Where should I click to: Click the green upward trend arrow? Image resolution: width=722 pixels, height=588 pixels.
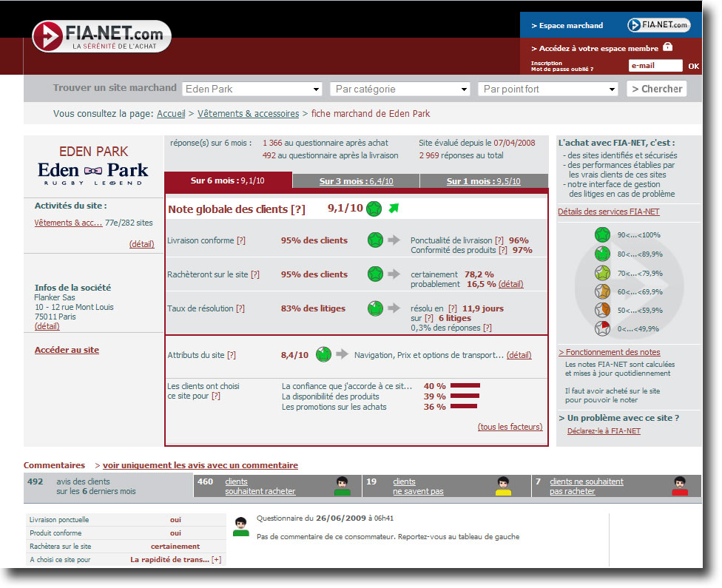click(394, 208)
